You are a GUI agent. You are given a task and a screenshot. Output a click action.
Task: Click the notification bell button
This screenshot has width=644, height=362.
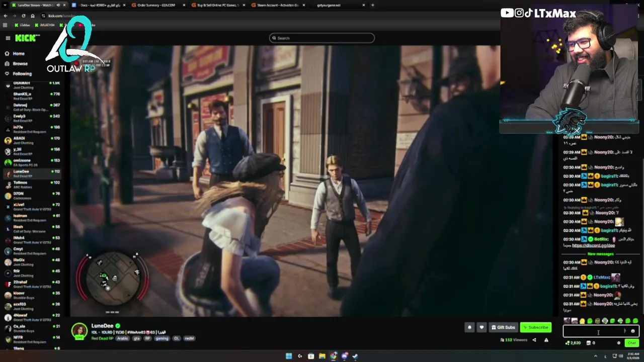[469, 327]
